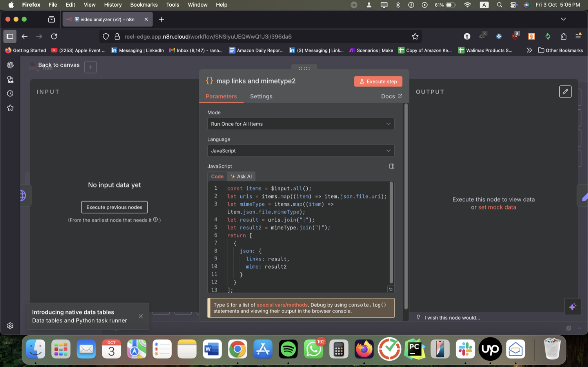Screen dimensions: 588x367
Task: Open the Wi-Fi menu bar icon
Action: pyautogui.click(x=467, y=5)
